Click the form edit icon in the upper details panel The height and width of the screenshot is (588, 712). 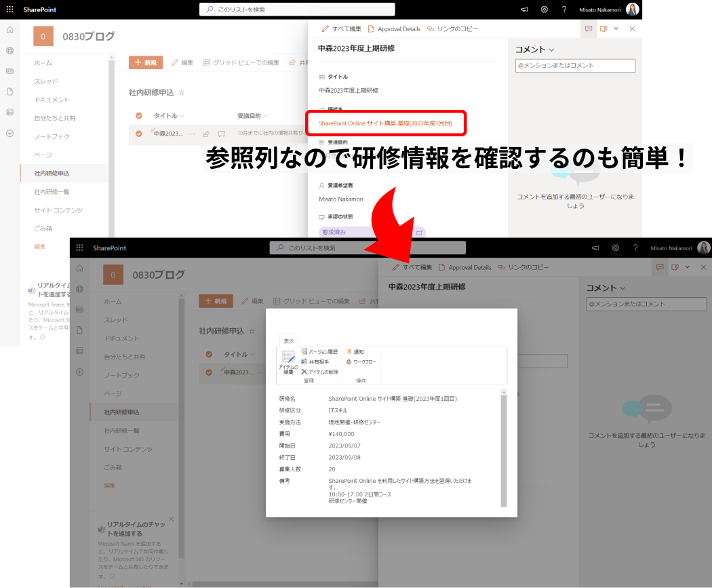[x=604, y=28]
